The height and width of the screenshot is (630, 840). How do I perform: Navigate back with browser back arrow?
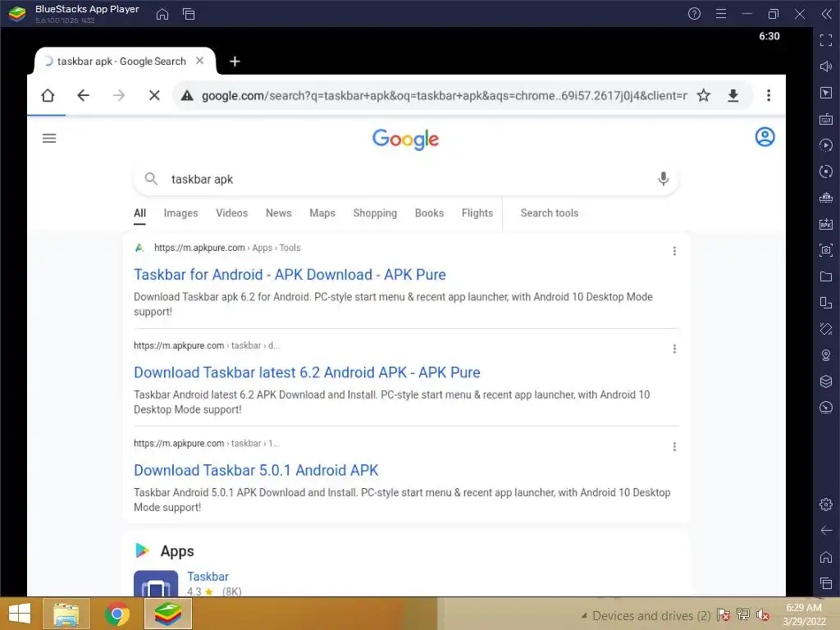(83, 95)
